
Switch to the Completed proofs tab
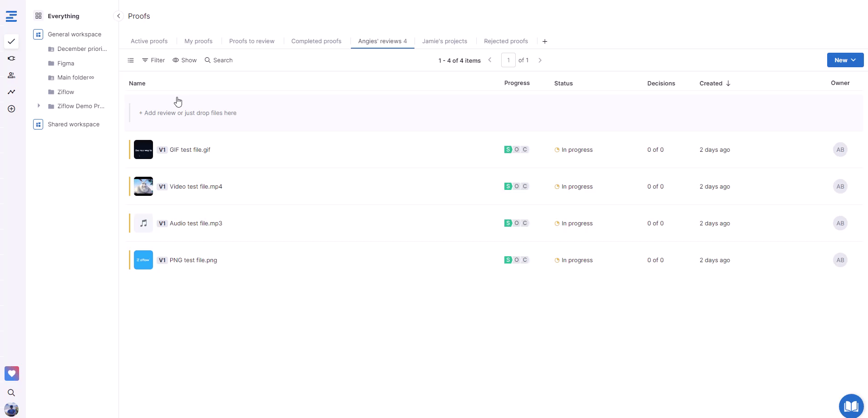point(316,41)
